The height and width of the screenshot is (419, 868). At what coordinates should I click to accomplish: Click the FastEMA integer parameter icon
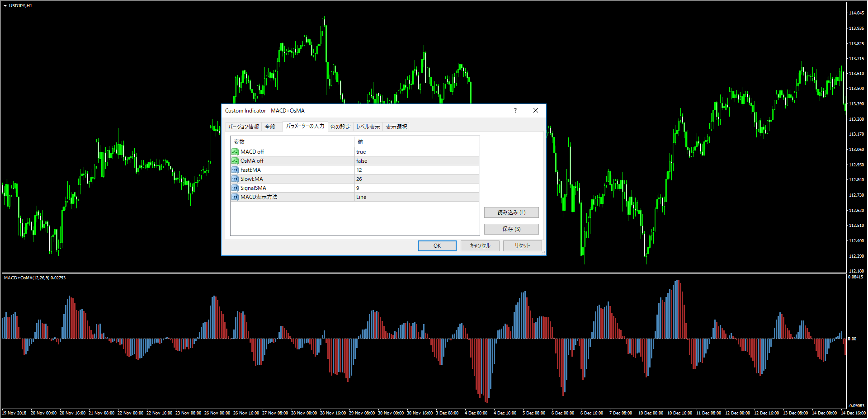coord(235,170)
